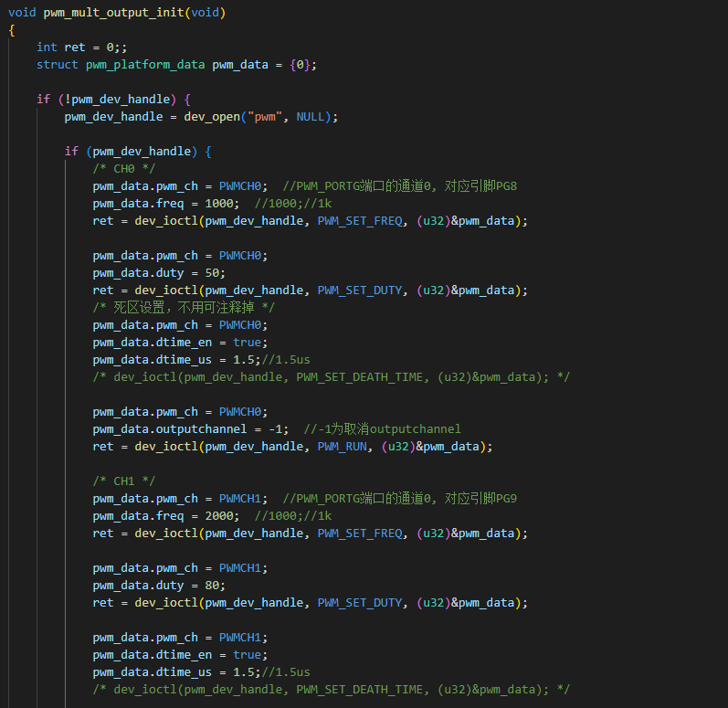This screenshot has height=708, width=728.
Task: Click the /* CH1 */ comment
Action: tap(124, 481)
